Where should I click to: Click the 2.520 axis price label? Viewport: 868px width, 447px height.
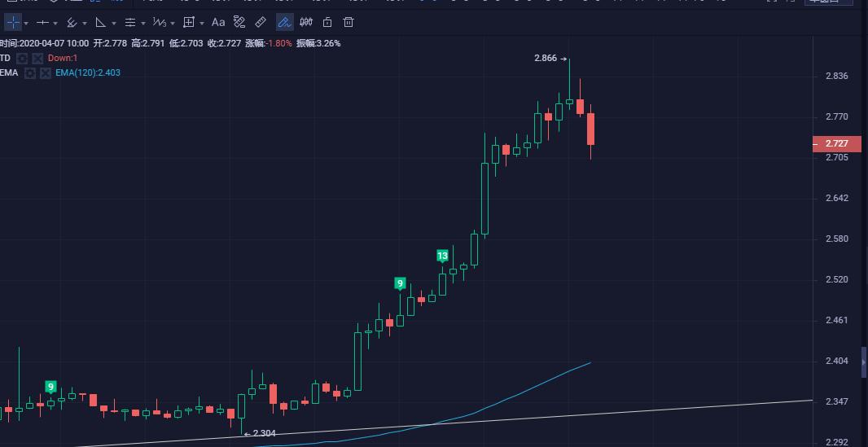point(836,280)
